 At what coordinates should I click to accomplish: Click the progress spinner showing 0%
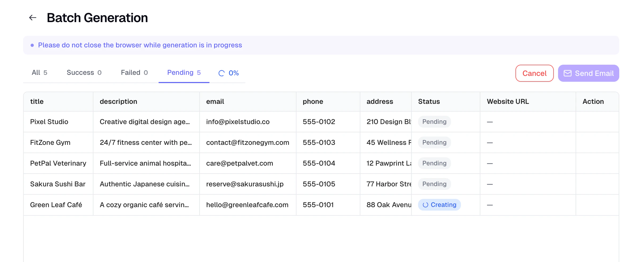(x=228, y=73)
